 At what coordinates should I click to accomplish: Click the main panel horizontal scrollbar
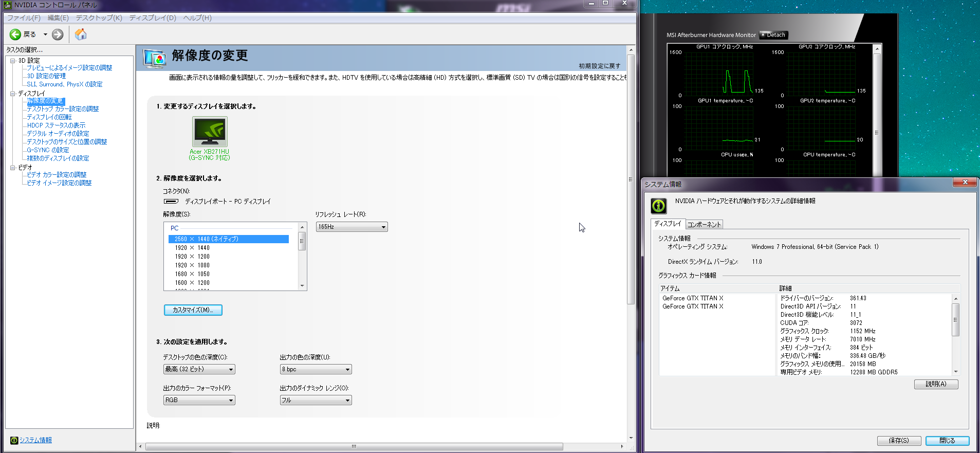pyautogui.click(x=354, y=446)
